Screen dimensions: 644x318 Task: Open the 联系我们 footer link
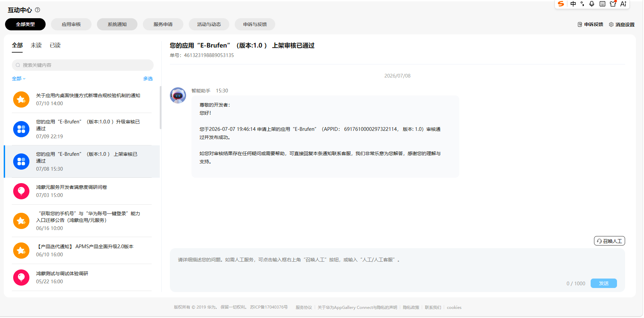pyautogui.click(x=433, y=307)
